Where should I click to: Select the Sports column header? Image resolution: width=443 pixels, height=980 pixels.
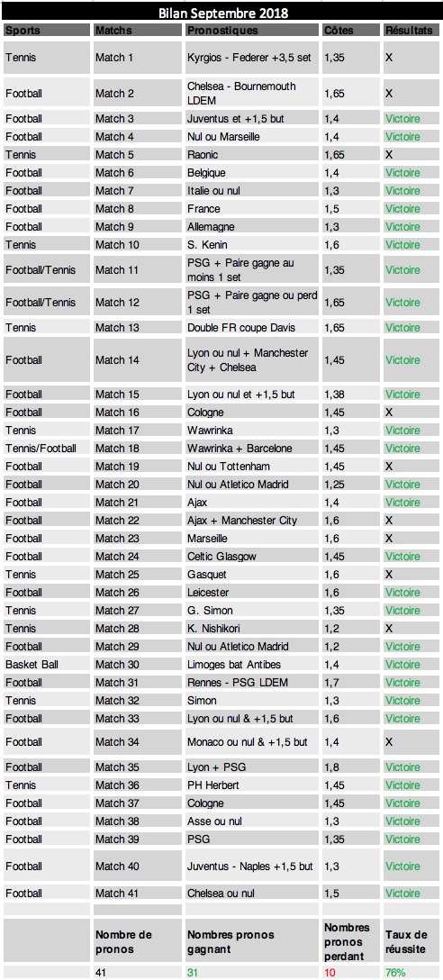click(x=47, y=30)
